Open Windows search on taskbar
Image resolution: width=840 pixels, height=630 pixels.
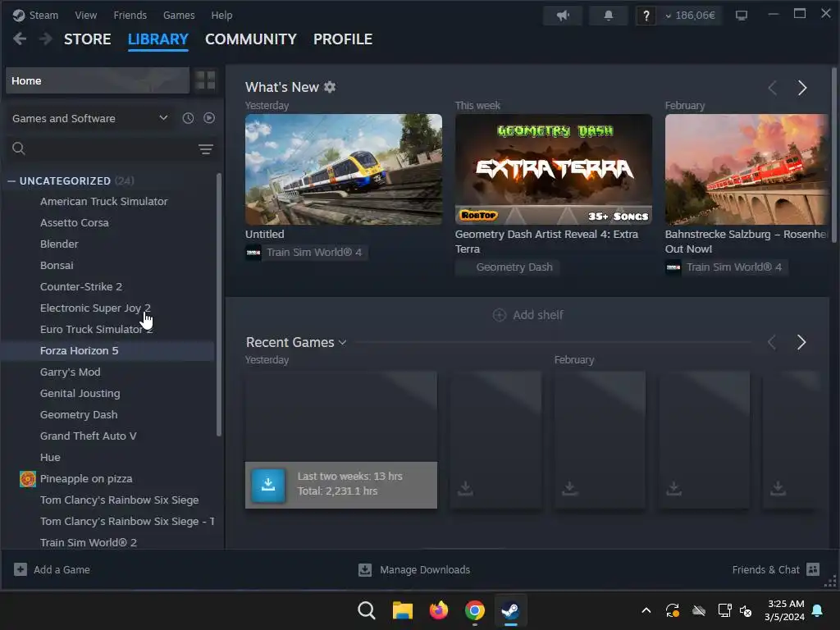tap(367, 610)
